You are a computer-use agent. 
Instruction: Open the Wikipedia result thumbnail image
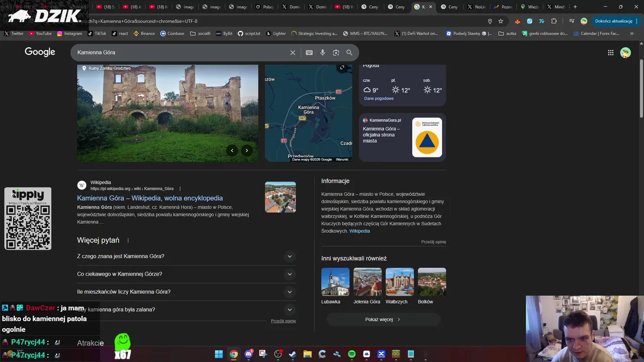click(x=280, y=197)
